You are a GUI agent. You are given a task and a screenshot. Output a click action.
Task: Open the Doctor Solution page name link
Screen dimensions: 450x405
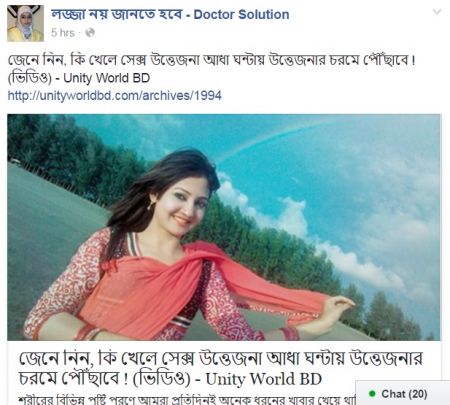click(x=170, y=15)
